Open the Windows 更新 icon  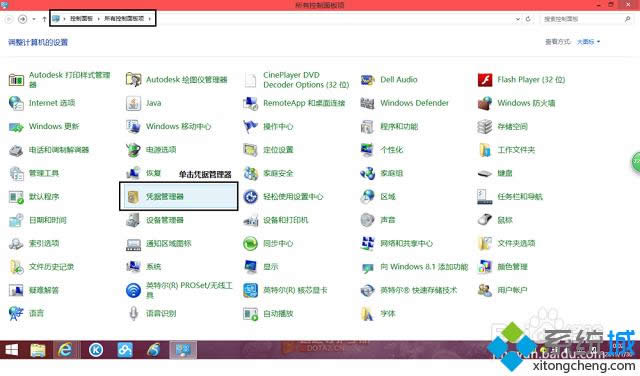click(16, 127)
